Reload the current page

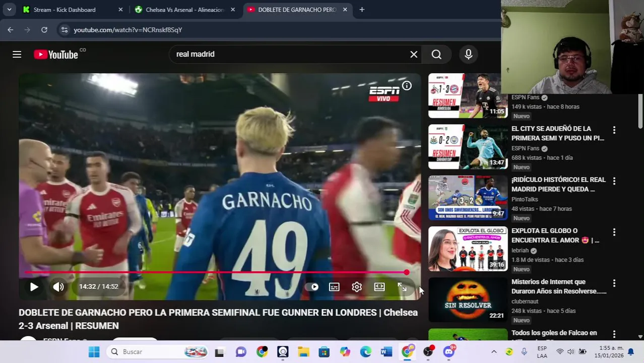click(x=44, y=30)
